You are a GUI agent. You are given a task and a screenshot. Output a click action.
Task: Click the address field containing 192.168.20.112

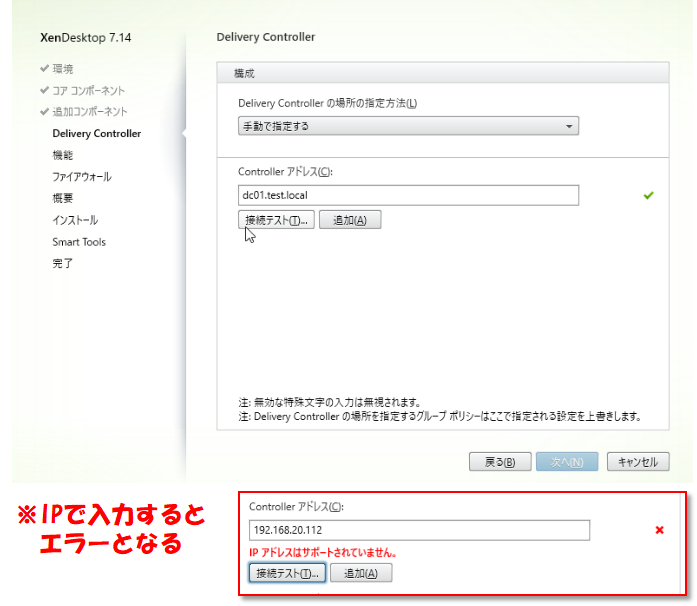[419, 530]
